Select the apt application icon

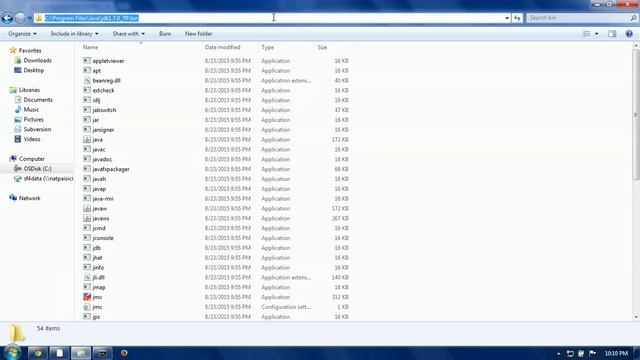(x=87, y=70)
